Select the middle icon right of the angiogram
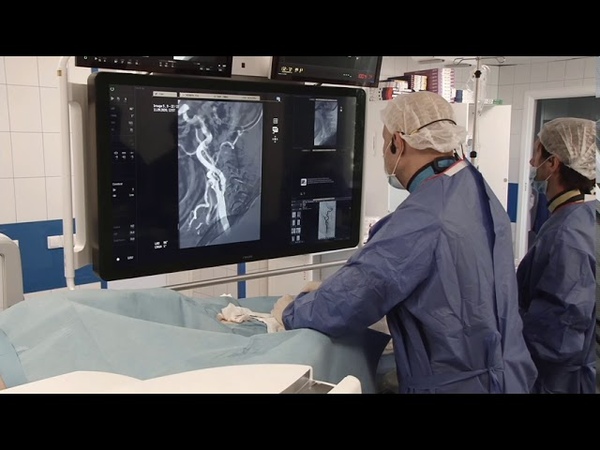The width and height of the screenshot is (600, 450). click(274, 130)
